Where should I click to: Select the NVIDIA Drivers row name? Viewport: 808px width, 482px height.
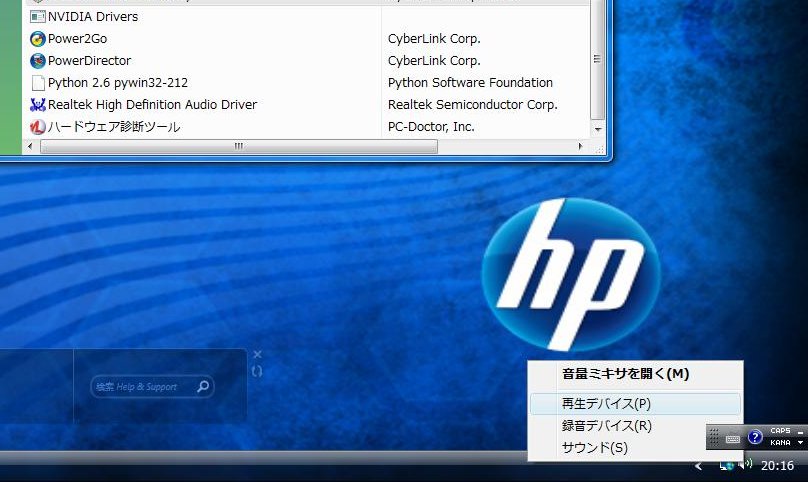tap(93, 16)
